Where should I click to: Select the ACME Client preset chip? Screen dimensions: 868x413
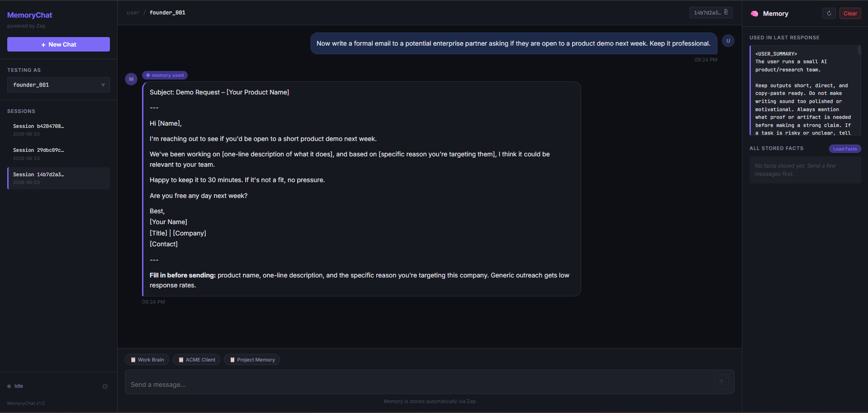197,360
